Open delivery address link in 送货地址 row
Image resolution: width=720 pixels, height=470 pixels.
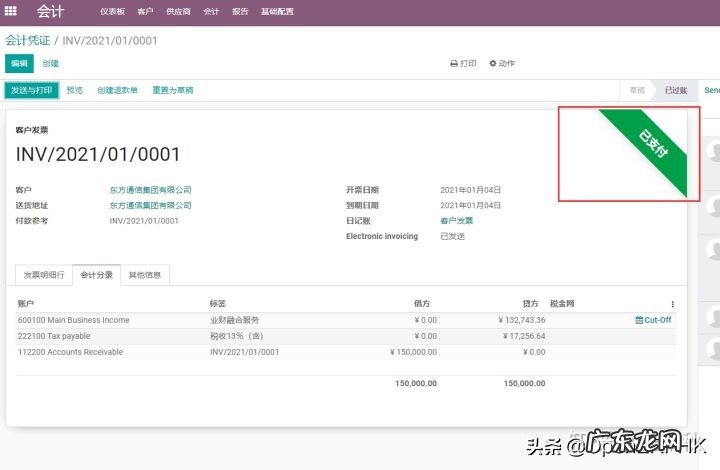click(x=150, y=205)
